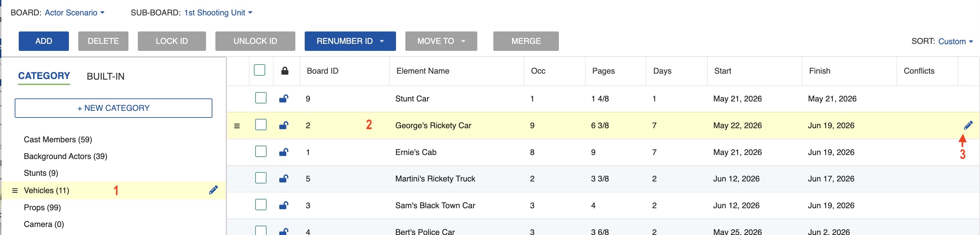Open the Renumber ID dropdown button
This screenshot has height=235, width=980.
(350, 41)
